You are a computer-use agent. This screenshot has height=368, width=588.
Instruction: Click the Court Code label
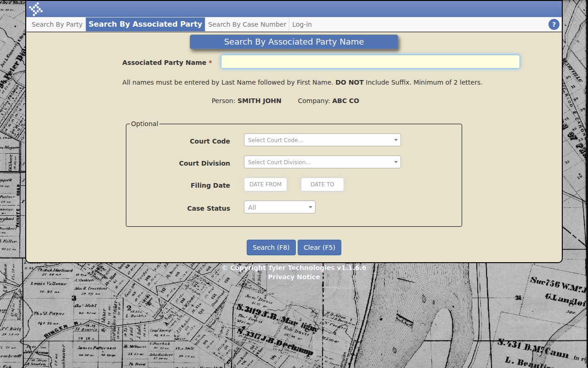tap(210, 141)
